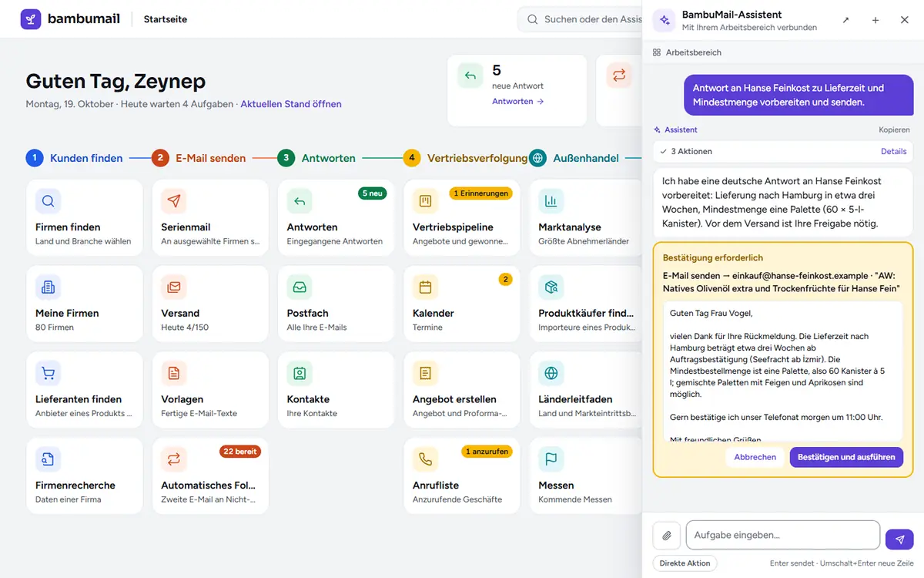Open the Aktuellen Stand öffnen link

(291, 104)
